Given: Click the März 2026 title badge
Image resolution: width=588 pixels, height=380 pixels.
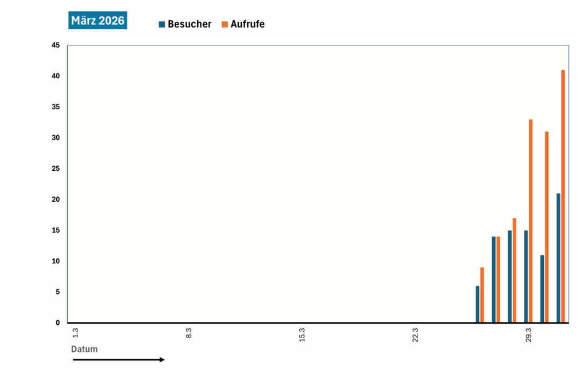Looking at the screenshot, I should (x=98, y=21).
